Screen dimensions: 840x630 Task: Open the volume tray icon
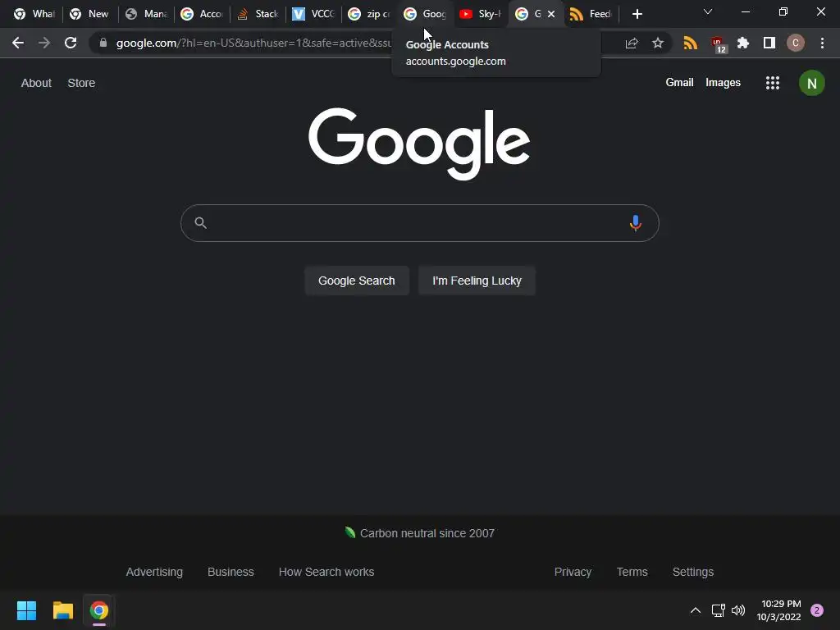pyautogui.click(x=738, y=610)
